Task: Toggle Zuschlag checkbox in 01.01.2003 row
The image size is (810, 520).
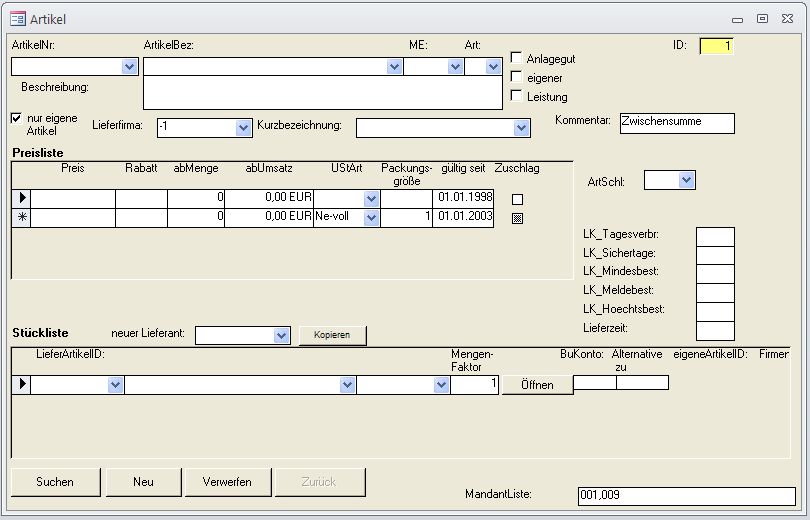Action: click(517, 218)
